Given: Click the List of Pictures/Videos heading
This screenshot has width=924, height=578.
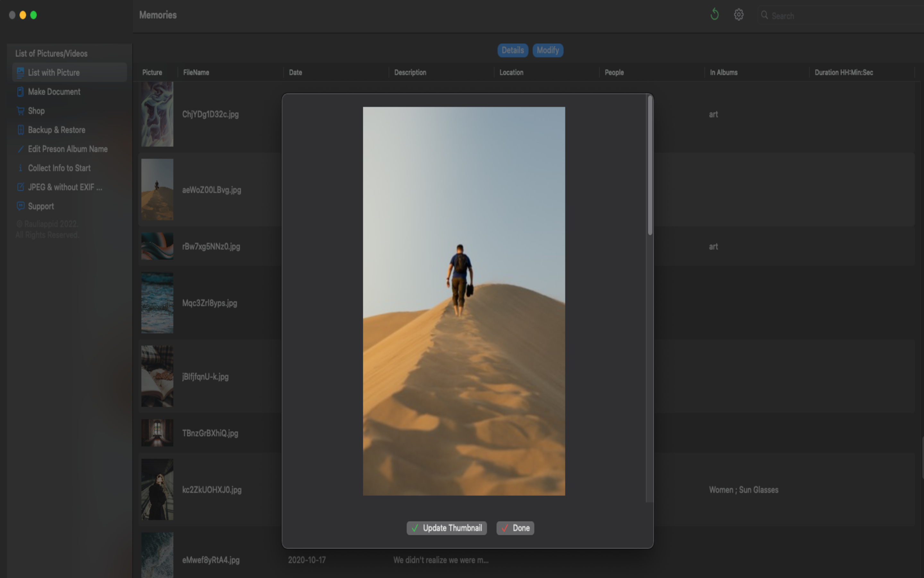Looking at the screenshot, I should [x=51, y=54].
